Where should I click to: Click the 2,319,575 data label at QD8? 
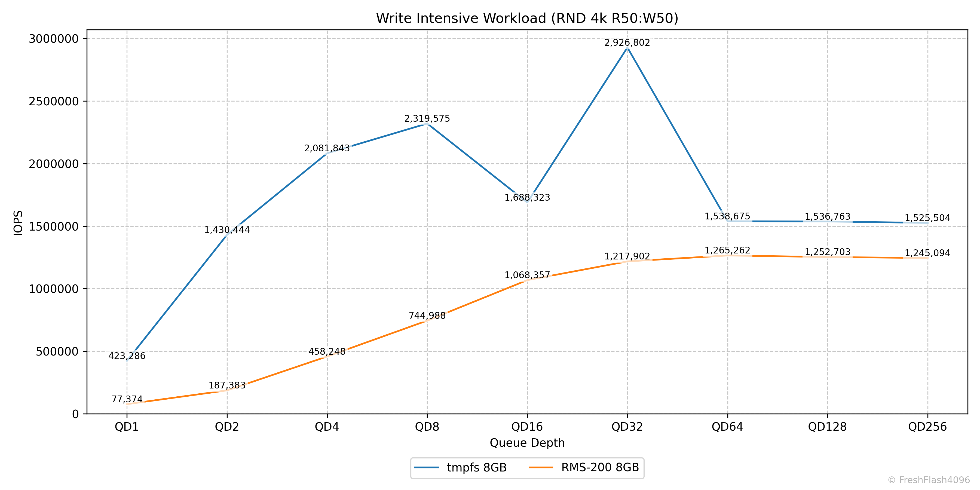427,119
